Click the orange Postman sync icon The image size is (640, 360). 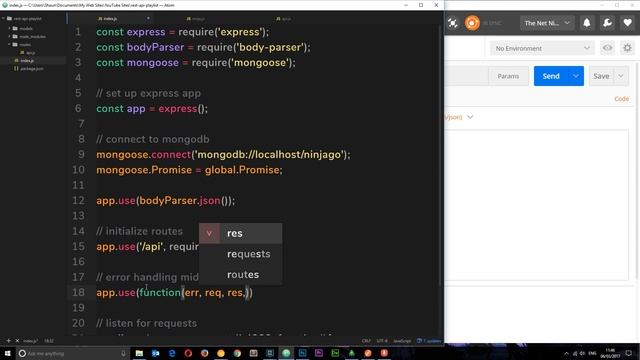[472, 23]
